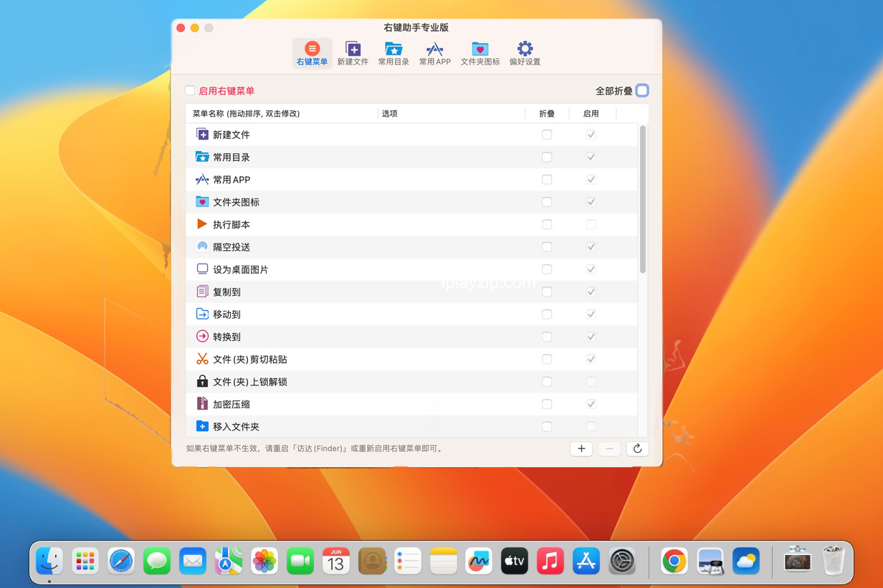This screenshot has width=883, height=588.
Task: Disable 启用 checkbox for 设为桌面图片
Action: coord(591,269)
